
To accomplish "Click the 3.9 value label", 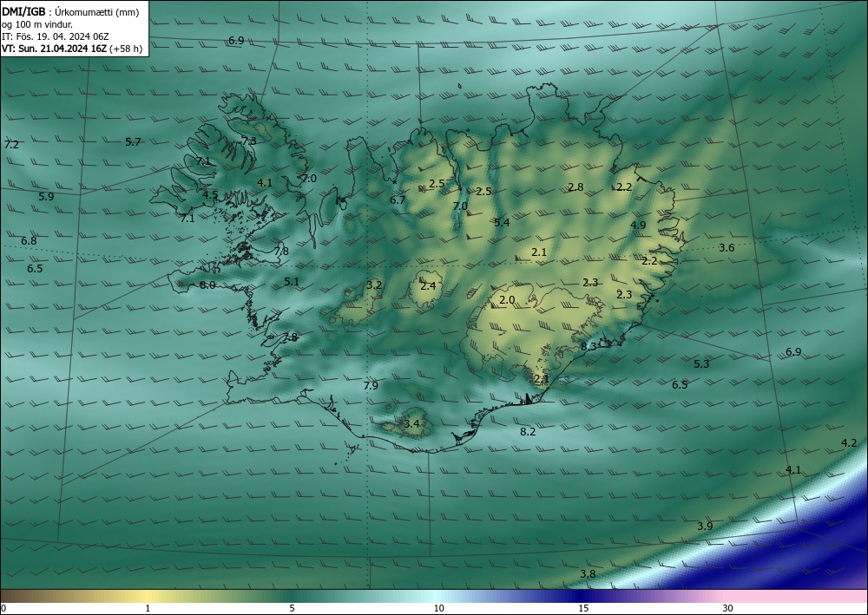I will point(705,526).
